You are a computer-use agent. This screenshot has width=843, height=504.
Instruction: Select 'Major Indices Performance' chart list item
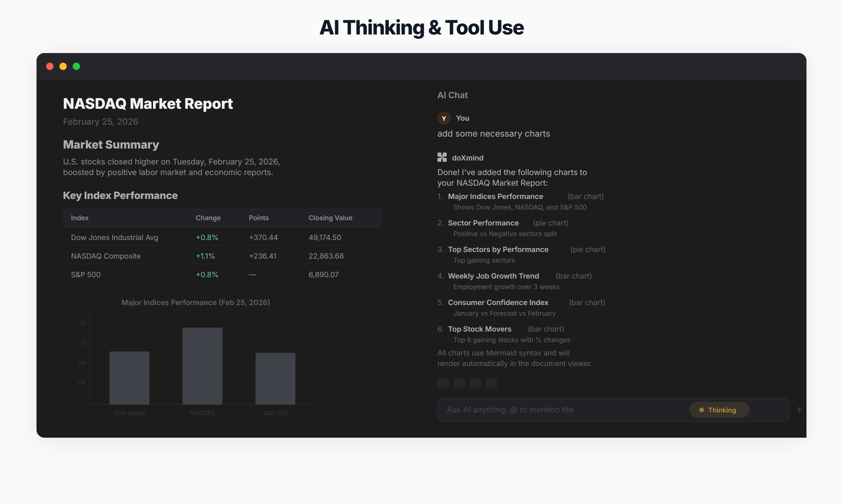pos(495,196)
